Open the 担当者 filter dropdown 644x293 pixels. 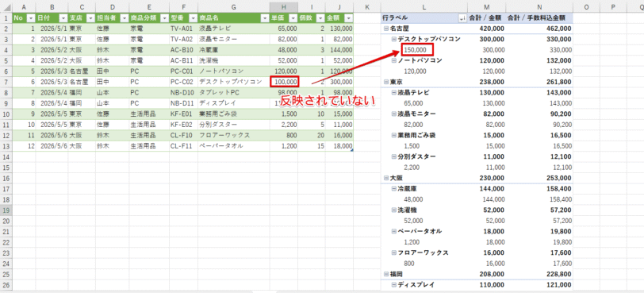point(124,18)
